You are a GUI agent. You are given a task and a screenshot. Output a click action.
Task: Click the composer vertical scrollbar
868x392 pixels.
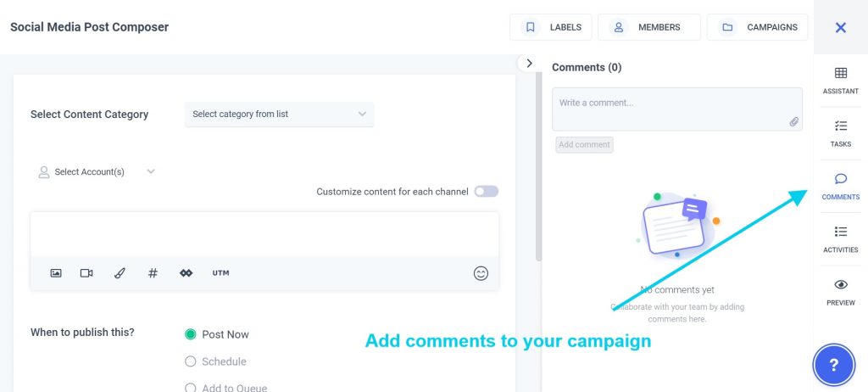click(538, 166)
